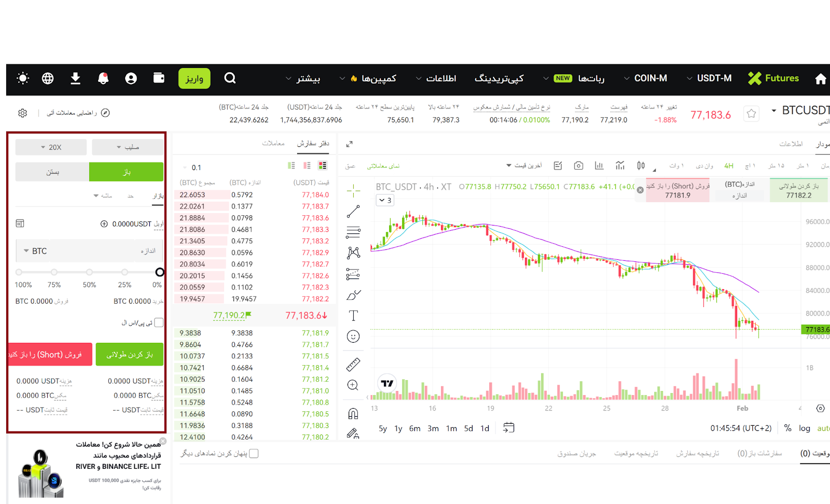Click the red Short sell button
This screenshot has width=830, height=504.
[x=50, y=355]
